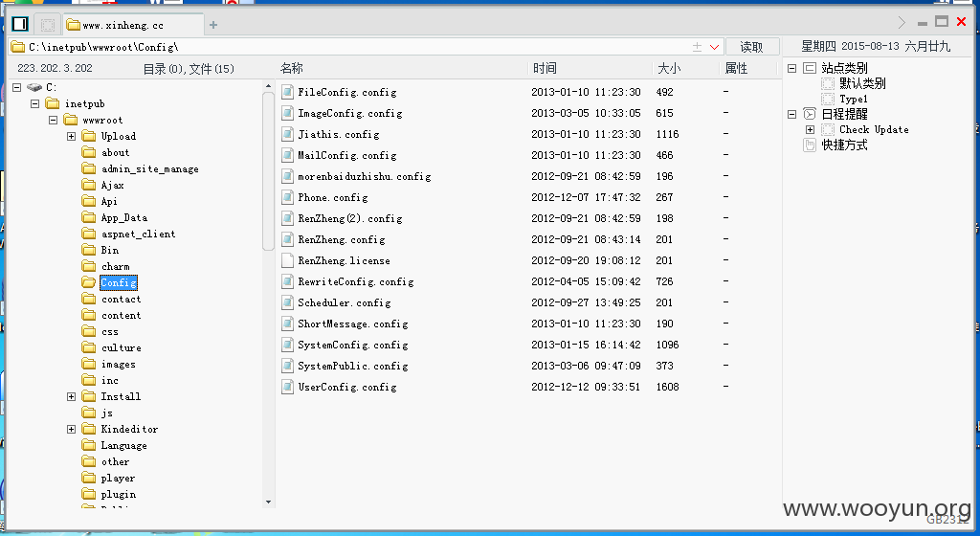
Task: Collapse the 日程提醒 node
Action: click(791, 114)
